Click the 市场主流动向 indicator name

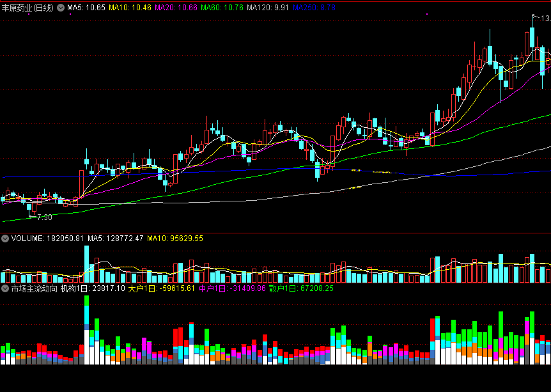click(x=34, y=288)
